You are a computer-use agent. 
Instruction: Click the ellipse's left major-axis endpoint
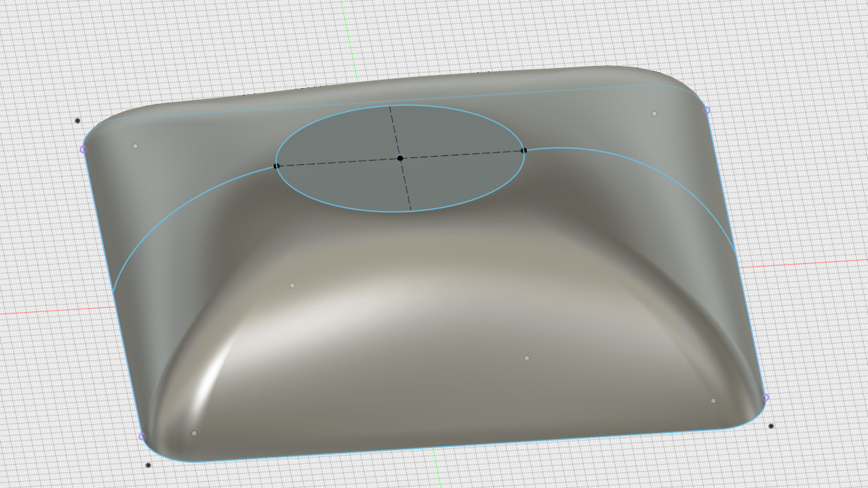(276, 166)
